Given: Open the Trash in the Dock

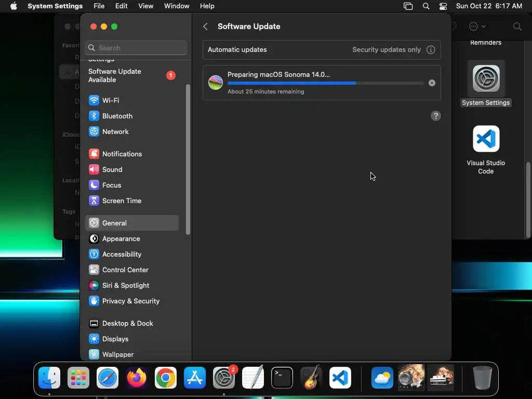Looking at the screenshot, I should (483, 378).
